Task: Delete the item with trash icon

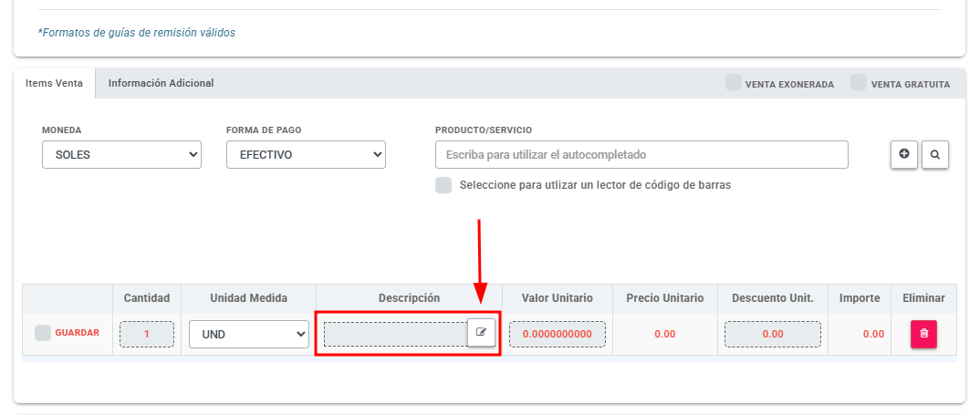Action: click(923, 334)
